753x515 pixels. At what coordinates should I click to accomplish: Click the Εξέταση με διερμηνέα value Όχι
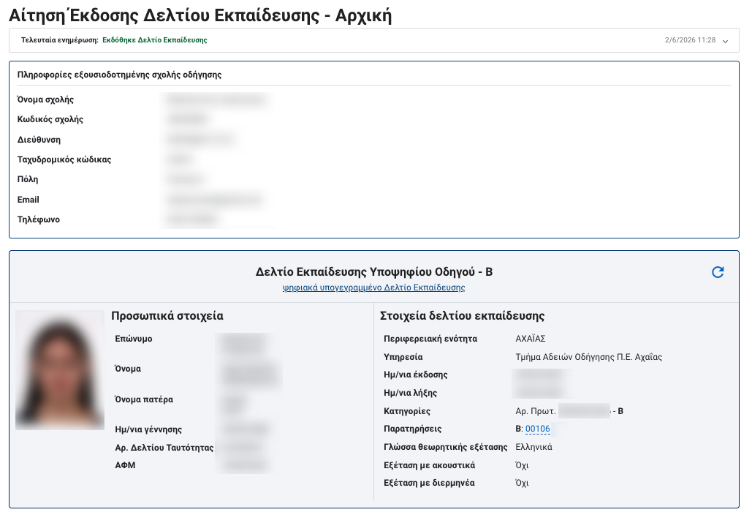coord(522,483)
